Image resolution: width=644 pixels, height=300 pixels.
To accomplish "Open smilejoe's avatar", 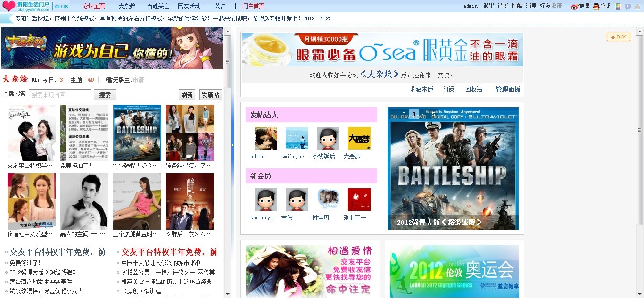I will tap(297, 138).
